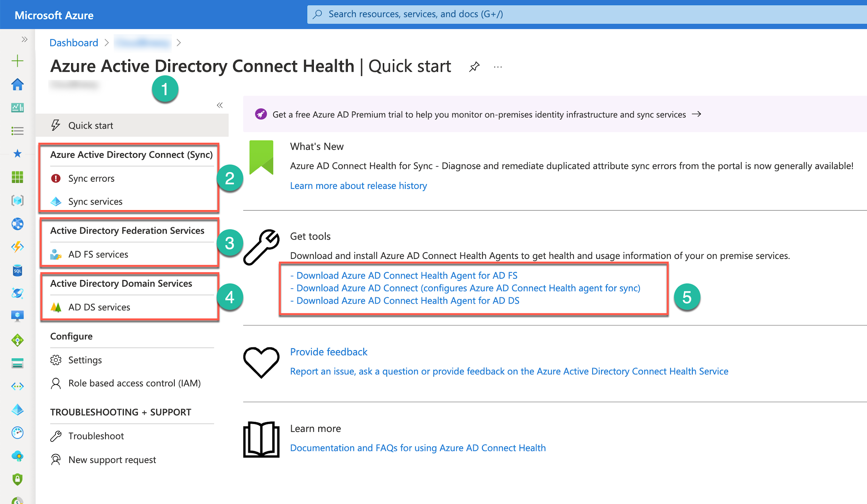Open the Function App lightning icon

17,247
